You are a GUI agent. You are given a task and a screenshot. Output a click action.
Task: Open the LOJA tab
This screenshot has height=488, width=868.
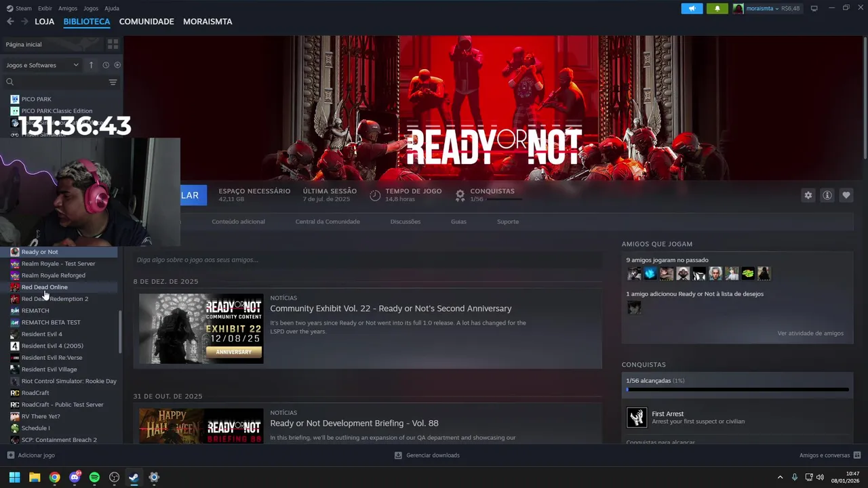click(x=44, y=22)
